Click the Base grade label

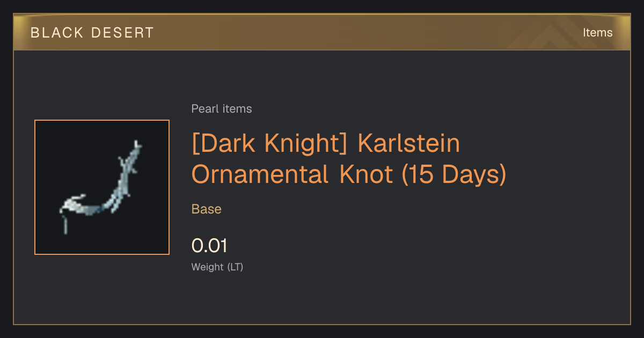pos(207,209)
